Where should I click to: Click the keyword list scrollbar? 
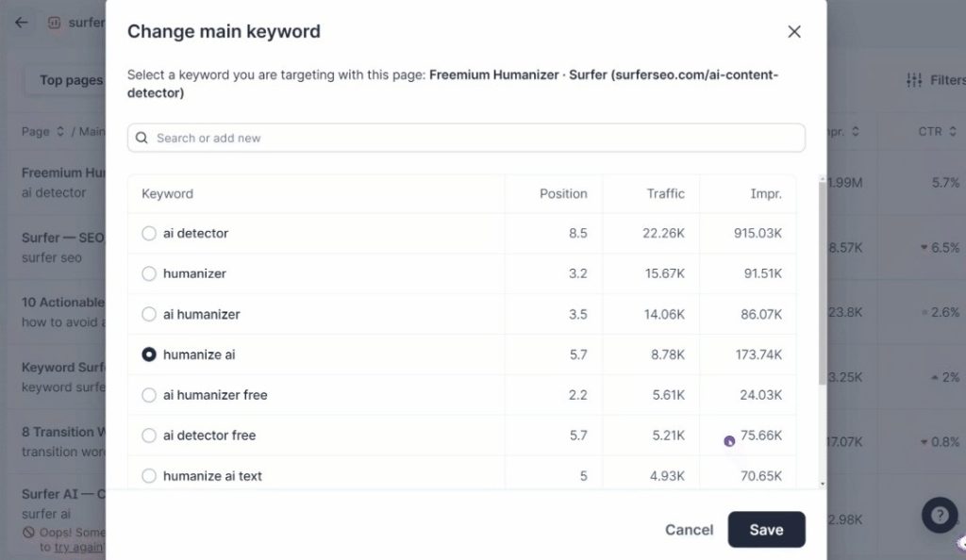[x=822, y=283]
